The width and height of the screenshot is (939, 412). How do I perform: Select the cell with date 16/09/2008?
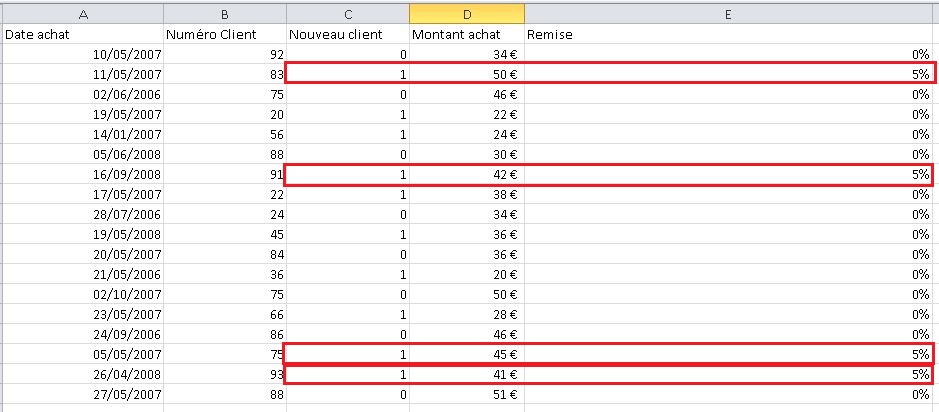point(82,174)
